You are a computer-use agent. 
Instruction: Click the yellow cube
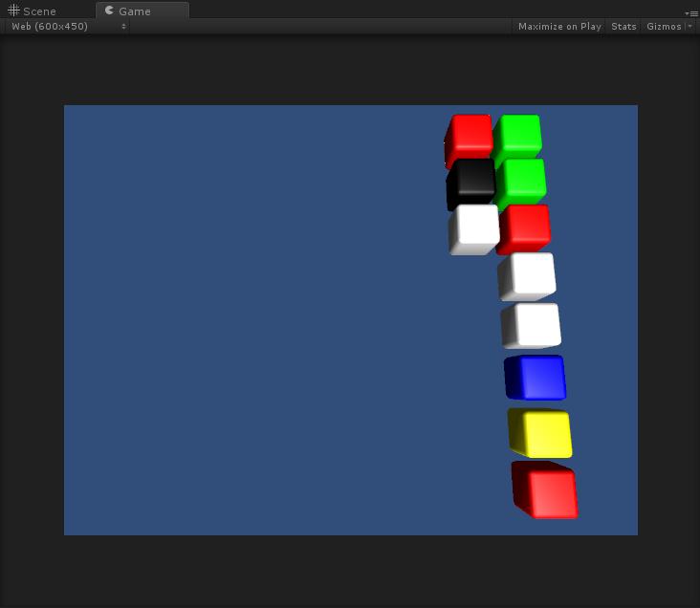coord(540,433)
